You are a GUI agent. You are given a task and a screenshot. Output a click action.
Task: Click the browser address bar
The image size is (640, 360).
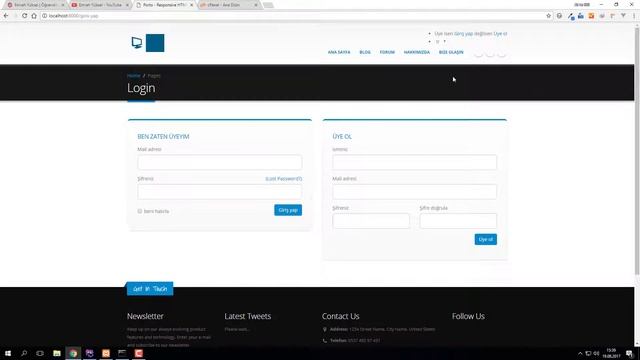point(294,16)
